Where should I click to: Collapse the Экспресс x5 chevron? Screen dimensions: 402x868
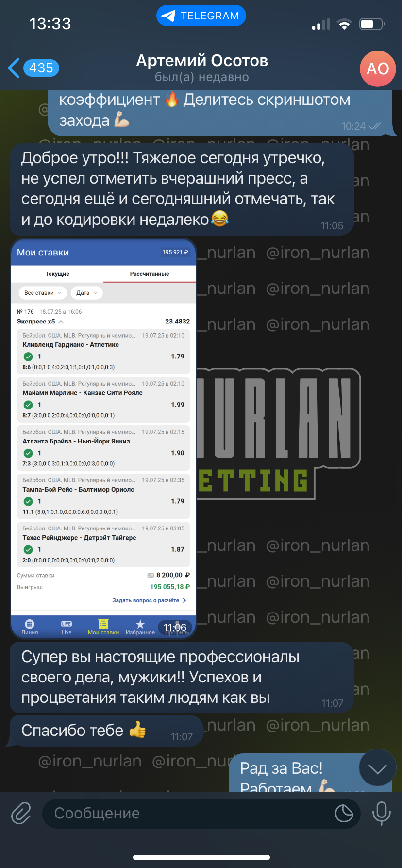[61, 322]
